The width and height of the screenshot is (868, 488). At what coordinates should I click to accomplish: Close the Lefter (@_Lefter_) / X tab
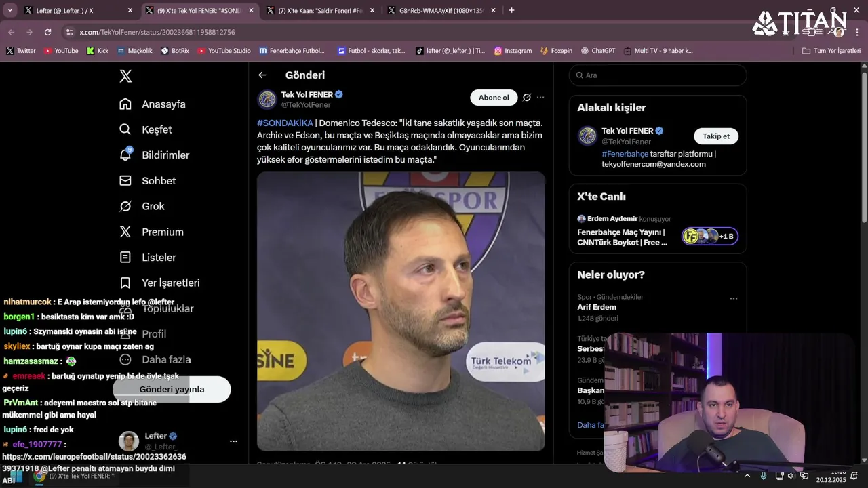[130, 11]
